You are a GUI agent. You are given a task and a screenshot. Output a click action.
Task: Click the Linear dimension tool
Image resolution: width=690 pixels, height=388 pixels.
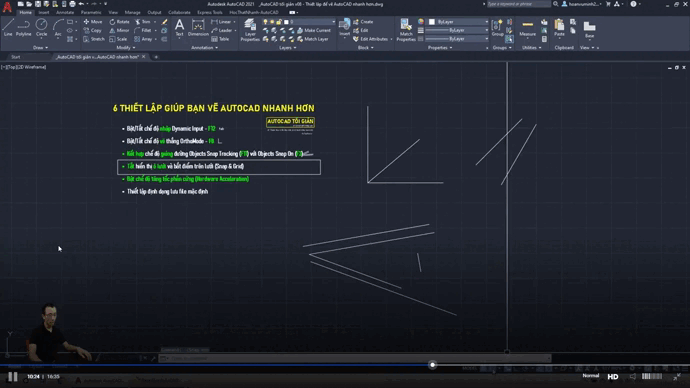pos(221,22)
